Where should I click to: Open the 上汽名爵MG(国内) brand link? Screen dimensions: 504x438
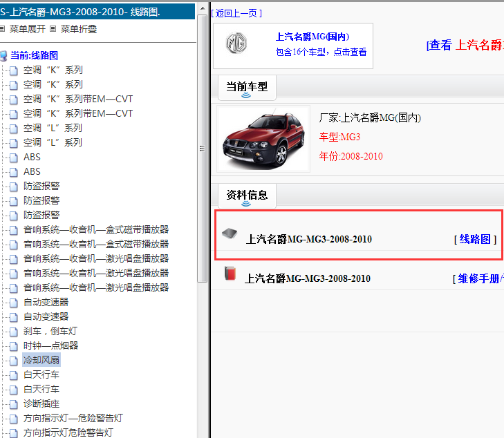[x=312, y=37]
